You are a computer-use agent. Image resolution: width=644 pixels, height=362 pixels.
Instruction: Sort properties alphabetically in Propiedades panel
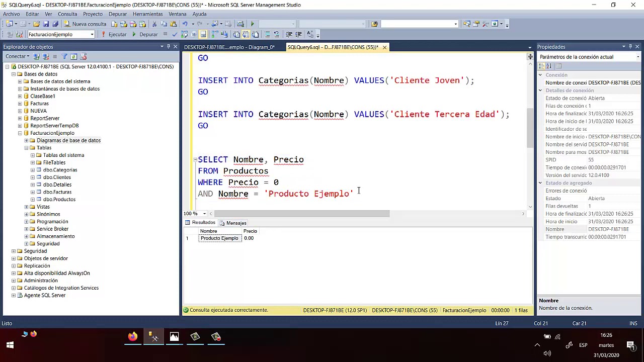coord(549,66)
